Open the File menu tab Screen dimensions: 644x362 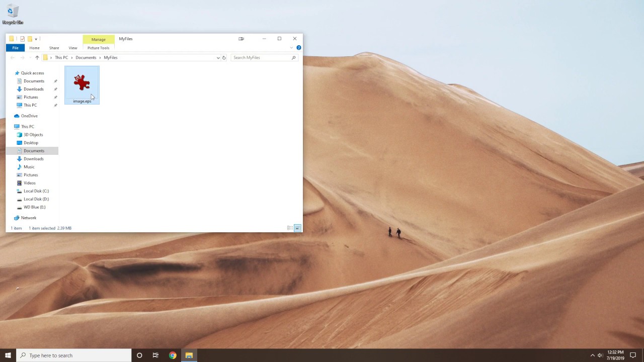15,48
